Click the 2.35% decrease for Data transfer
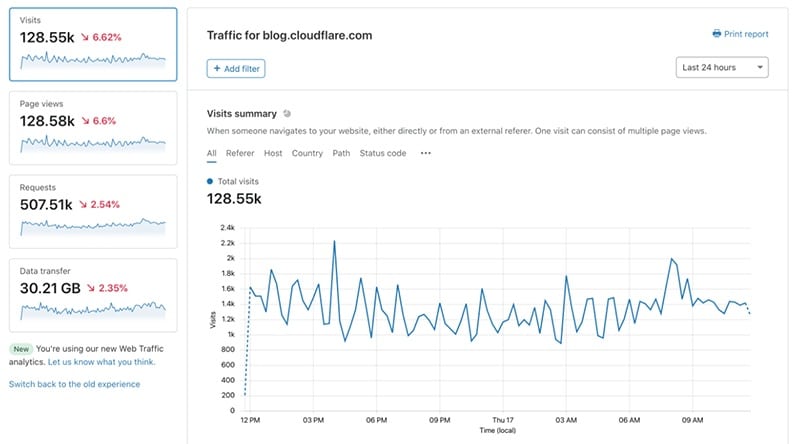The height and width of the screenshot is (444, 800). point(107,288)
